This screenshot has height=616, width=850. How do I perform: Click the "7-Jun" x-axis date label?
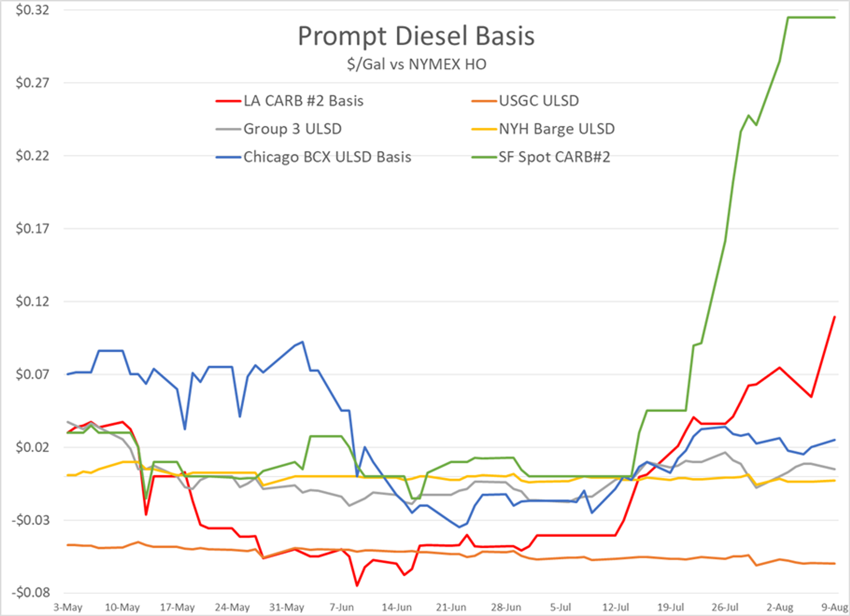click(342, 607)
